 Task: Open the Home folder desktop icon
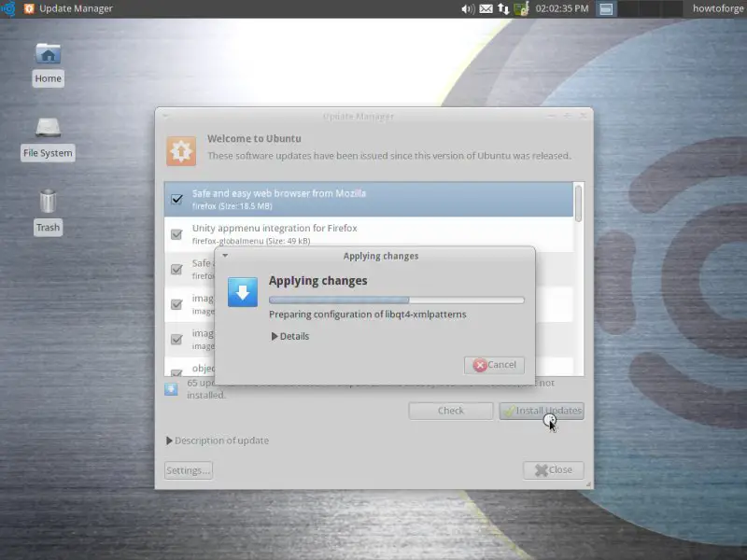click(49, 64)
